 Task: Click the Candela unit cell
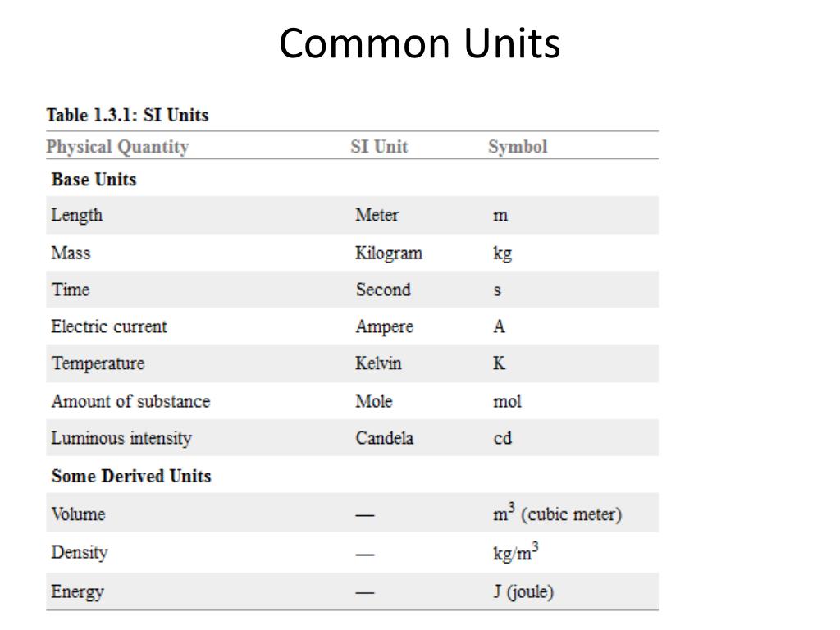click(x=384, y=438)
